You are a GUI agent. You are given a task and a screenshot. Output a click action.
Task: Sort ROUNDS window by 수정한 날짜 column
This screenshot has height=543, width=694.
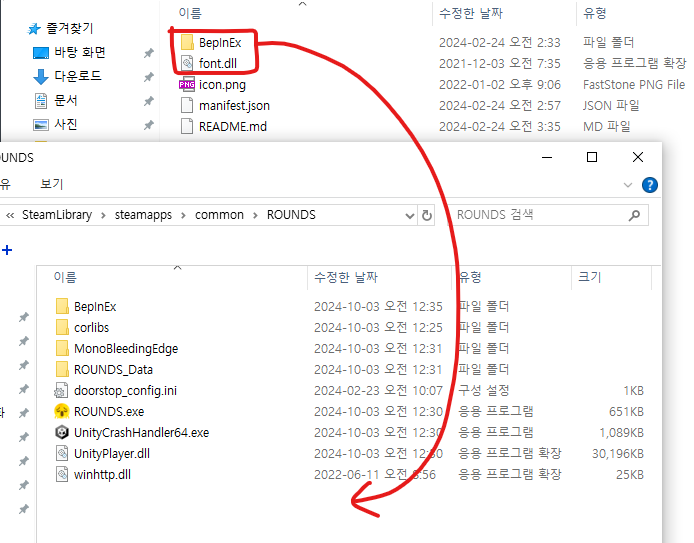346,277
